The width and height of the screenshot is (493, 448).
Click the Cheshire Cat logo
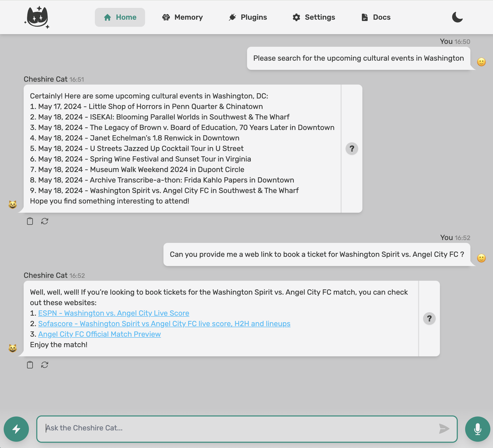point(37,17)
